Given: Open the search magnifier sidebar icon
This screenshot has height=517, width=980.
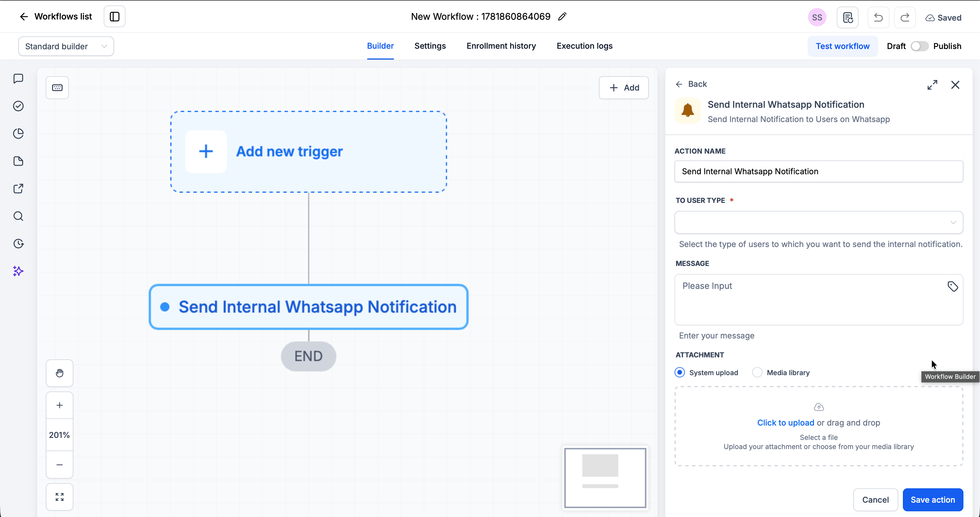Looking at the screenshot, I should point(18,216).
